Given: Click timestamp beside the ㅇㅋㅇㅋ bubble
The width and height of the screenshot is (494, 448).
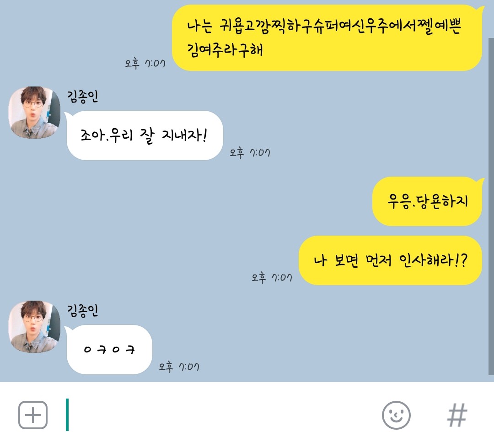Looking at the screenshot, I should click(179, 367).
